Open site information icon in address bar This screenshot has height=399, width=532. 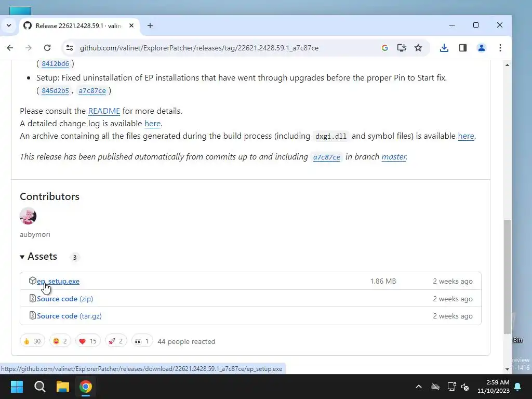coord(70,48)
